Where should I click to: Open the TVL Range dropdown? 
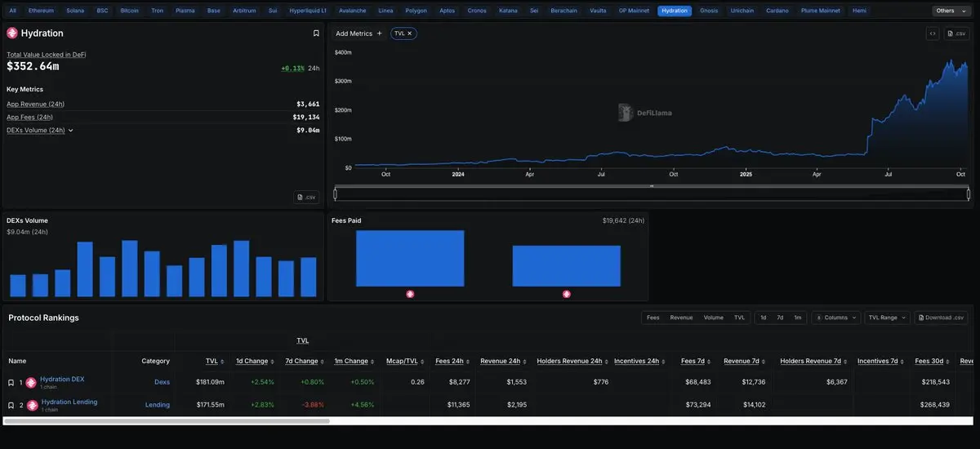click(x=887, y=318)
